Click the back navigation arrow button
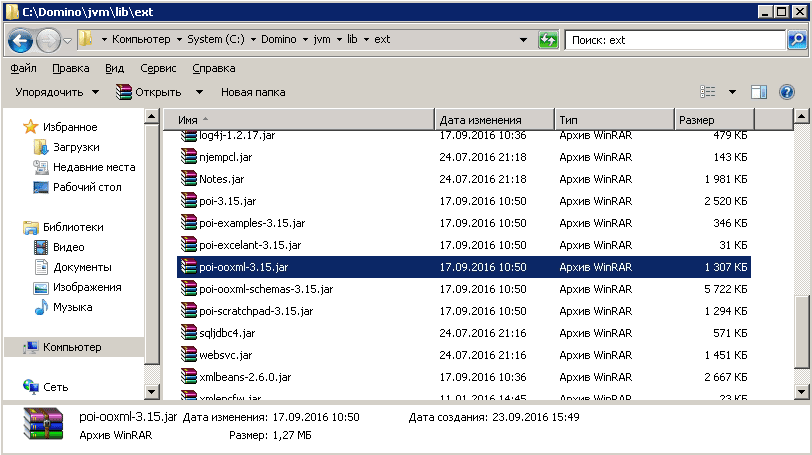Viewport: 812px width, 455px height. [21, 40]
